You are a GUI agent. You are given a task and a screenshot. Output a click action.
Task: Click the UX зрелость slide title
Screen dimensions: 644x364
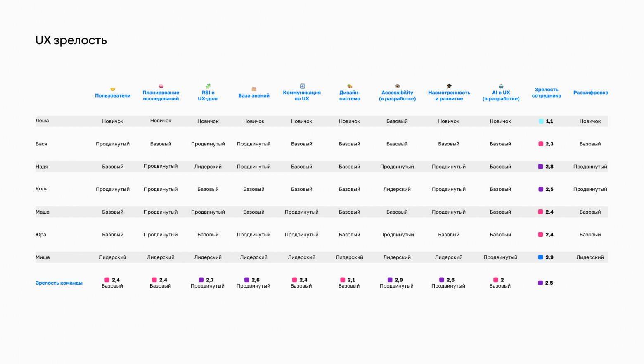[71, 40]
